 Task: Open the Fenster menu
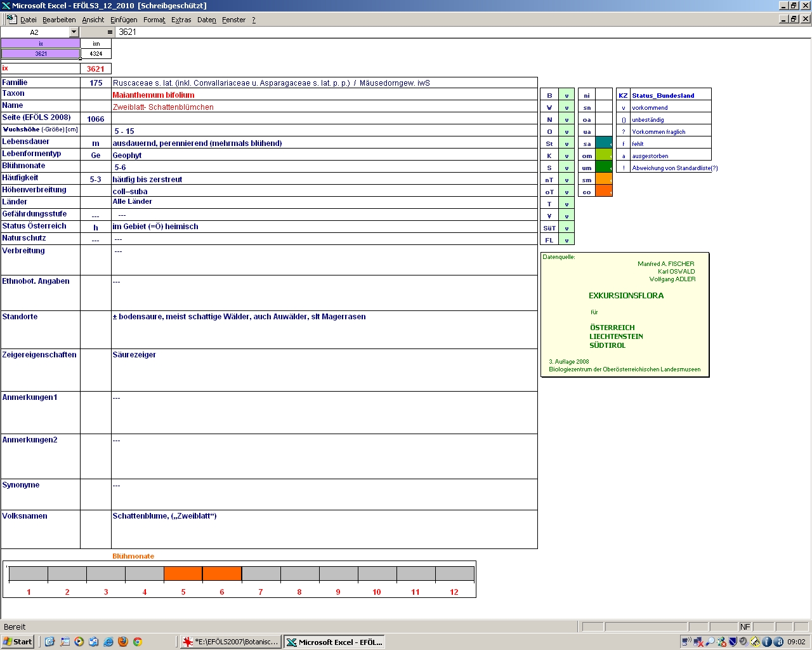234,20
